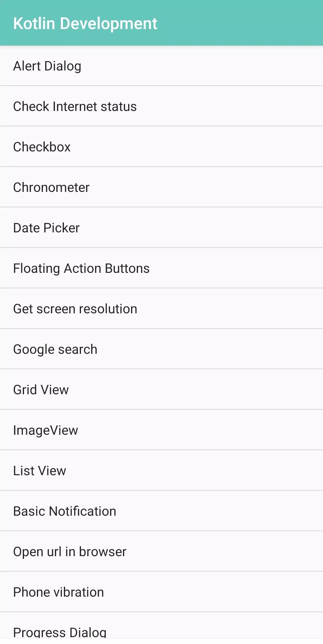Tap the Basic Notification entry

pyautogui.click(x=161, y=511)
